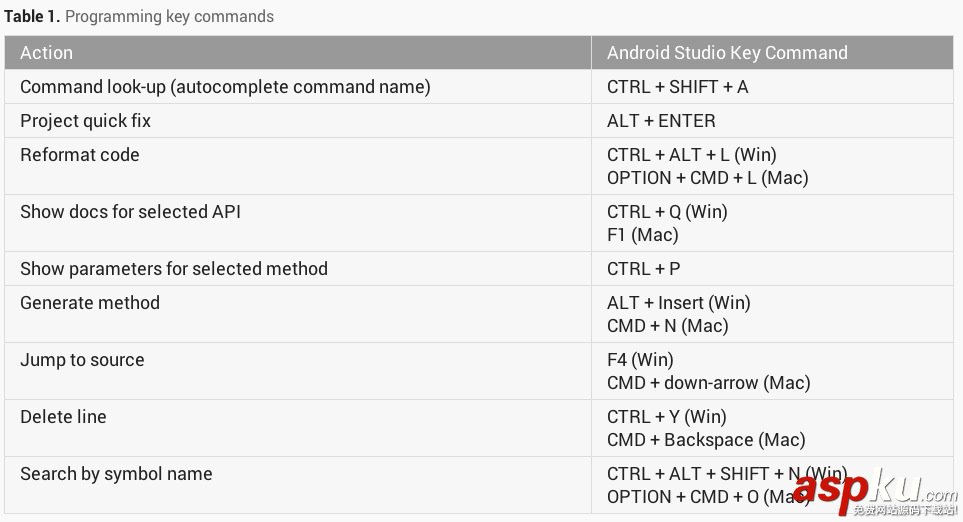Image resolution: width=963 pixels, height=522 pixels.
Task: Click the "Search by symbol name" cell
Action: pyautogui.click(x=116, y=474)
